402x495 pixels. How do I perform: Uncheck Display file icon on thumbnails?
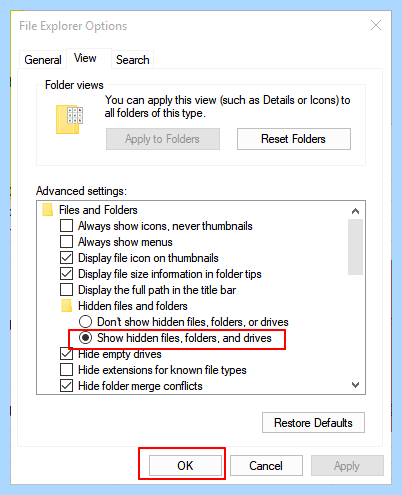click(66, 258)
